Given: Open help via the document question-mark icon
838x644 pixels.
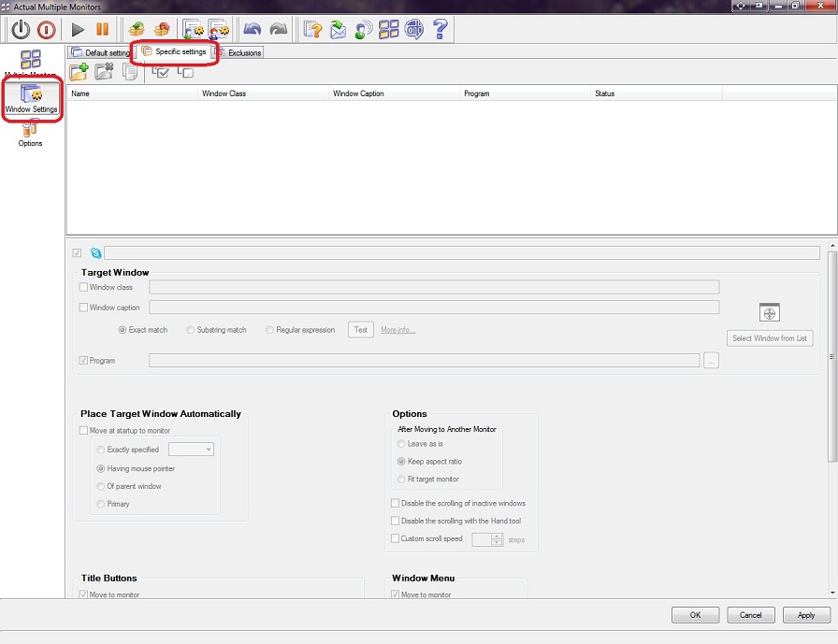Looking at the screenshot, I should tap(312, 29).
